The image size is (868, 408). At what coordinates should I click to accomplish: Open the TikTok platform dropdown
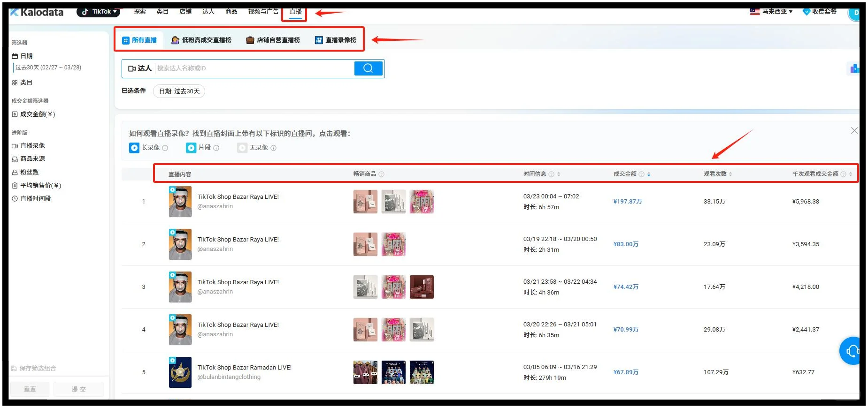pos(99,12)
